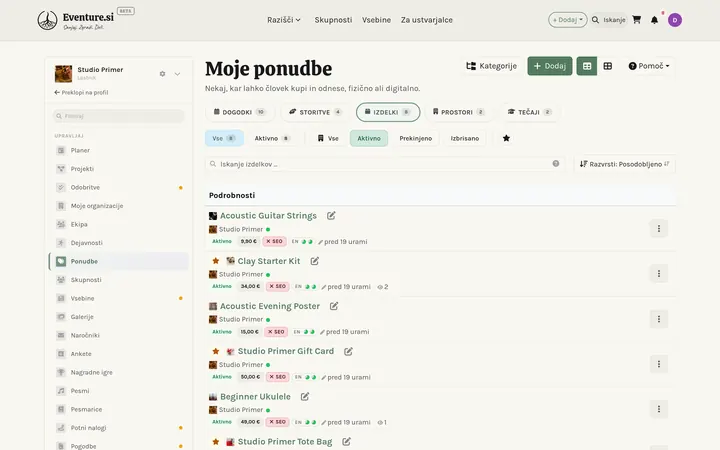Toggle favorite star on Studio Primer Gift Card
This screenshot has width=720, height=450.
[215, 351]
